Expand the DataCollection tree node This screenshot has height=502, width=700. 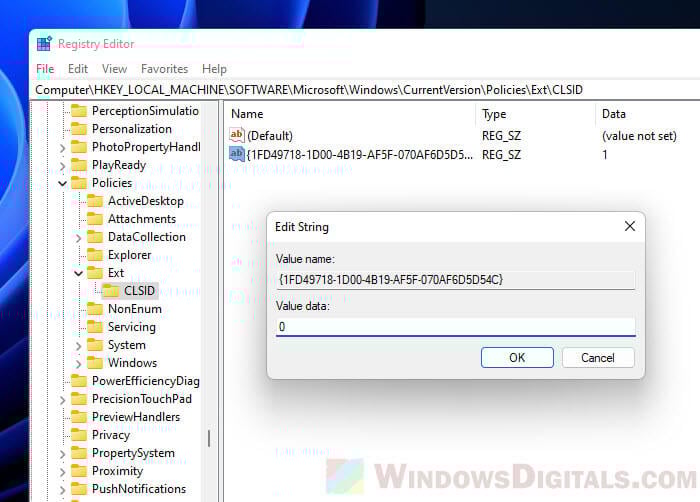(x=79, y=238)
